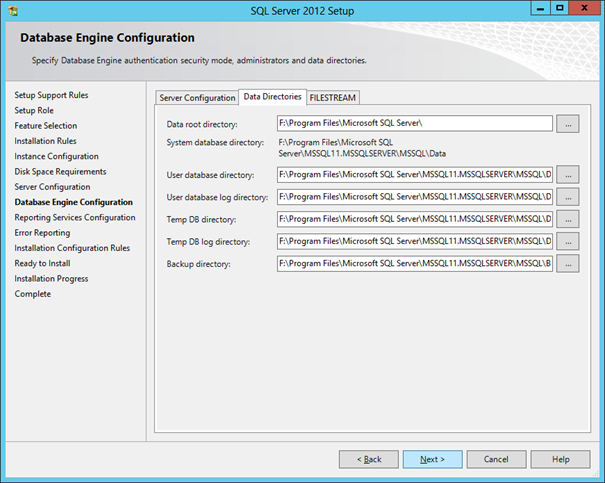Viewport: 605px width, 483px height.
Task: Browse for Backup directory
Action: [568, 264]
